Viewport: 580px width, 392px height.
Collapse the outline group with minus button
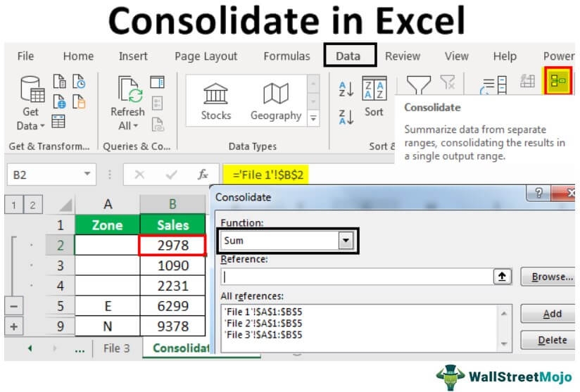point(13,306)
